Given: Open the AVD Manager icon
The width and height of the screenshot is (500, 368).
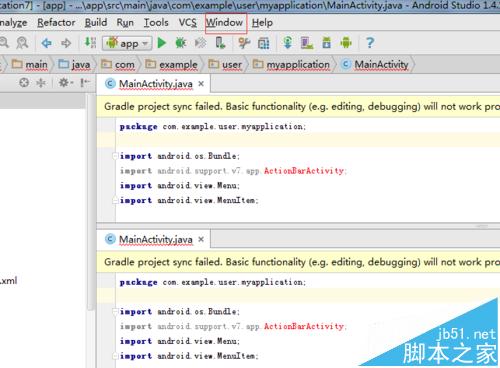Looking at the screenshot, I should pos(307,43).
